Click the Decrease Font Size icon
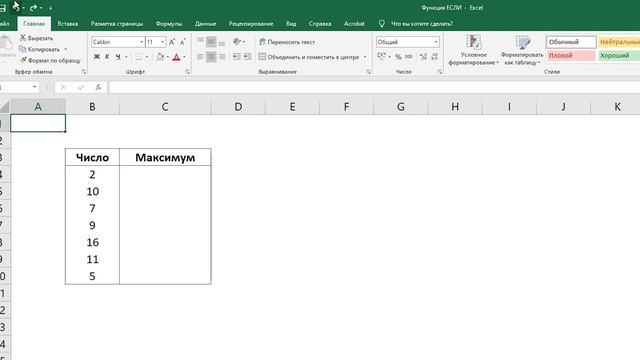This screenshot has height=360, width=640. point(182,42)
